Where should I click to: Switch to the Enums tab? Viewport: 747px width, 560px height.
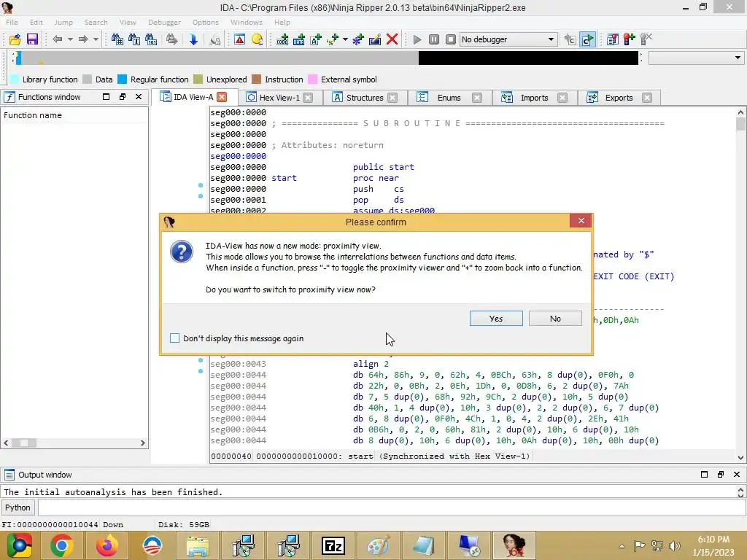[x=449, y=98]
